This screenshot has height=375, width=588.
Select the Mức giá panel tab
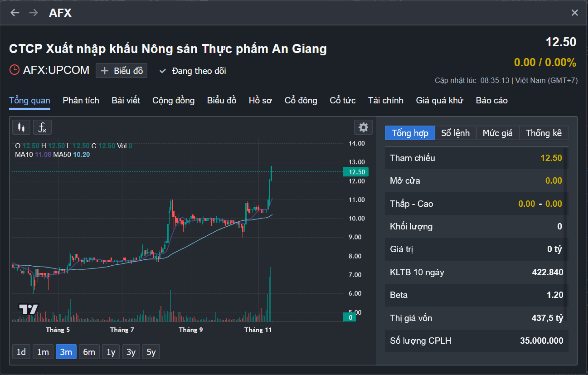click(498, 133)
